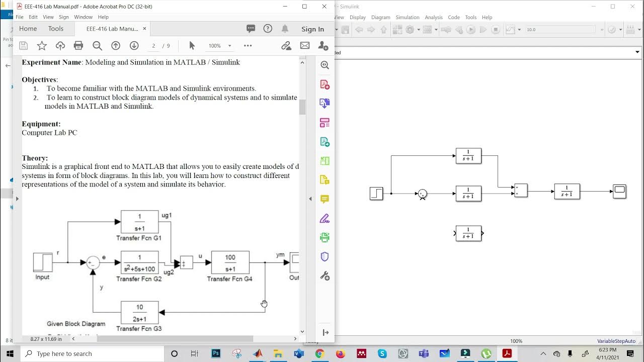Open the File menu in Acrobat
The image size is (644, 362).
pos(20,17)
